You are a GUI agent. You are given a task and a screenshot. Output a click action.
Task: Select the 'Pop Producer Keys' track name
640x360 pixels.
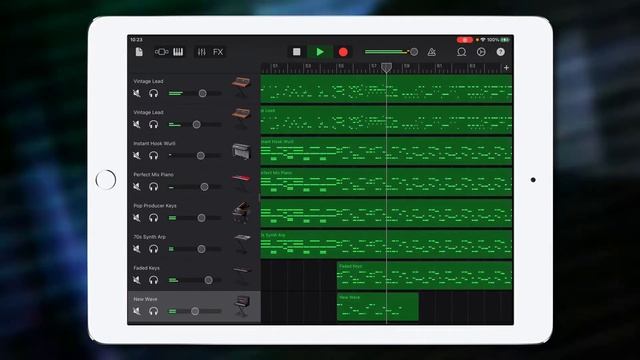[x=155, y=206]
